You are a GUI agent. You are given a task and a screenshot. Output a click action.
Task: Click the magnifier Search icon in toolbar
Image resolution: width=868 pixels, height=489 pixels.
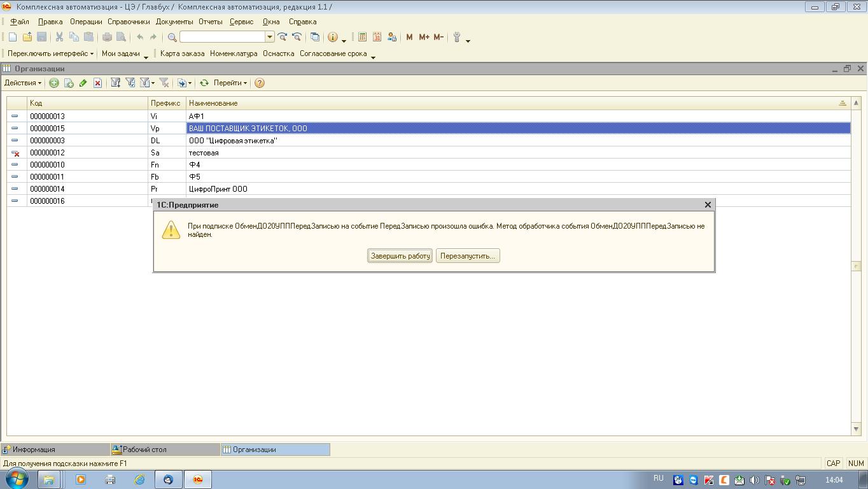point(172,37)
